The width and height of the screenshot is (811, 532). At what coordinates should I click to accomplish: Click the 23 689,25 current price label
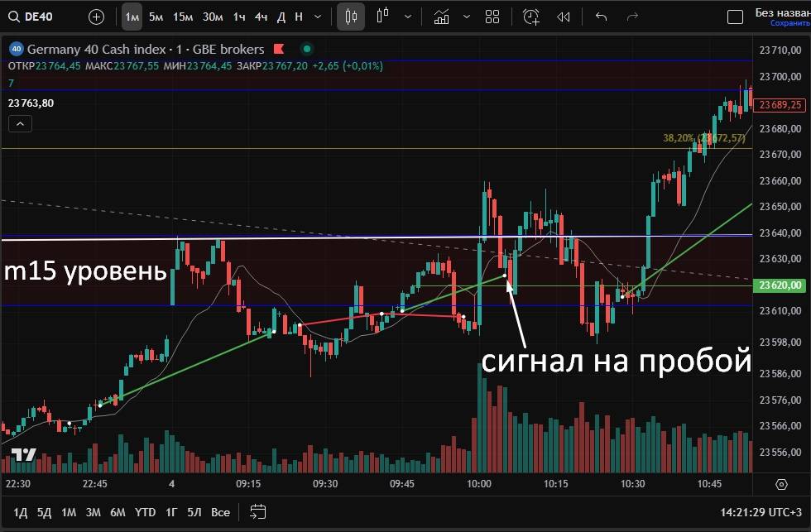[780, 104]
